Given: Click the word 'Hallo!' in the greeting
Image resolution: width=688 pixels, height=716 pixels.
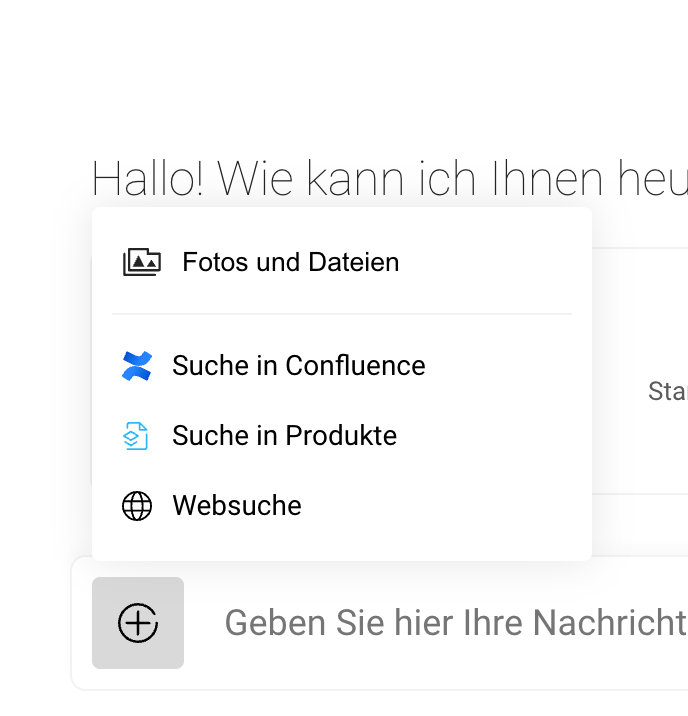Looking at the screenshot, I should click(x=148, y=181).
